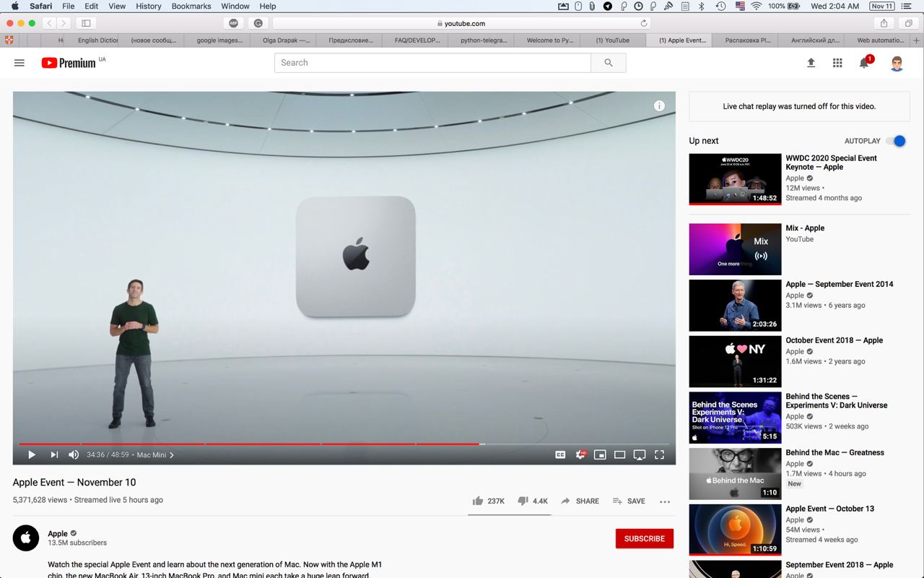Image resolution: width=924 pixels, height=578 pixels.
Task: Open Mix - Apple thumbnail
Action: point(735,249)
